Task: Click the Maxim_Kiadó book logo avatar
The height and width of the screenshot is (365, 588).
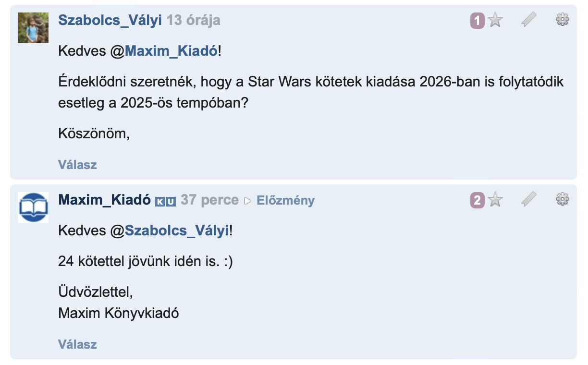Action: click(33, 207)
